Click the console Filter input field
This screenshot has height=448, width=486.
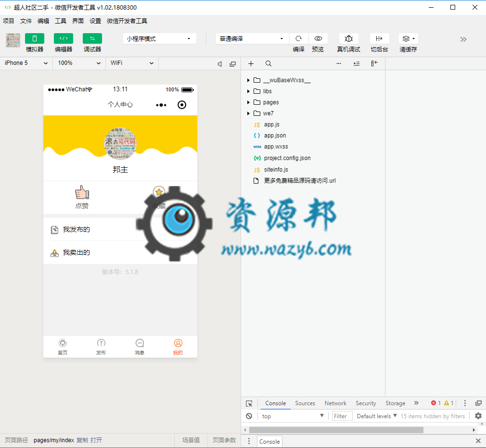[342, 416]
